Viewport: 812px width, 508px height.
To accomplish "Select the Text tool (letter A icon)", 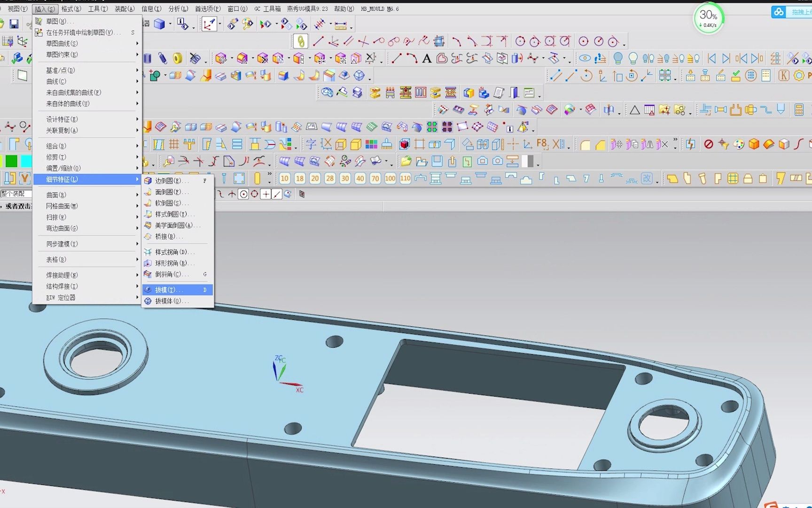I will pyautogui.click(x=426, y=58).
